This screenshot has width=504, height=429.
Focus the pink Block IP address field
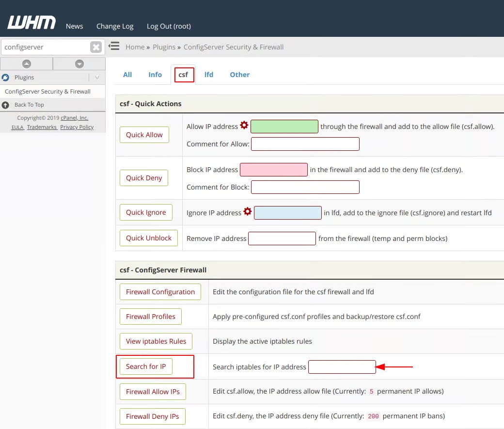(274, 170)
